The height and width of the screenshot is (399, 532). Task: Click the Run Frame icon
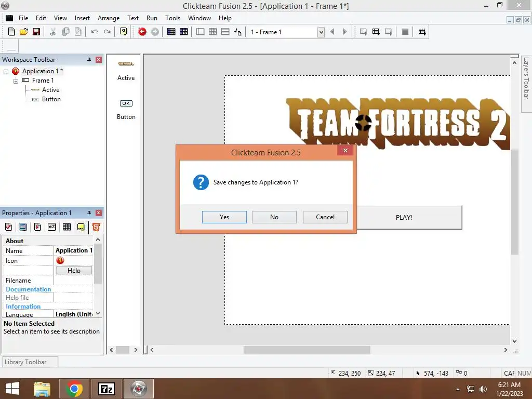coord(389,32)
